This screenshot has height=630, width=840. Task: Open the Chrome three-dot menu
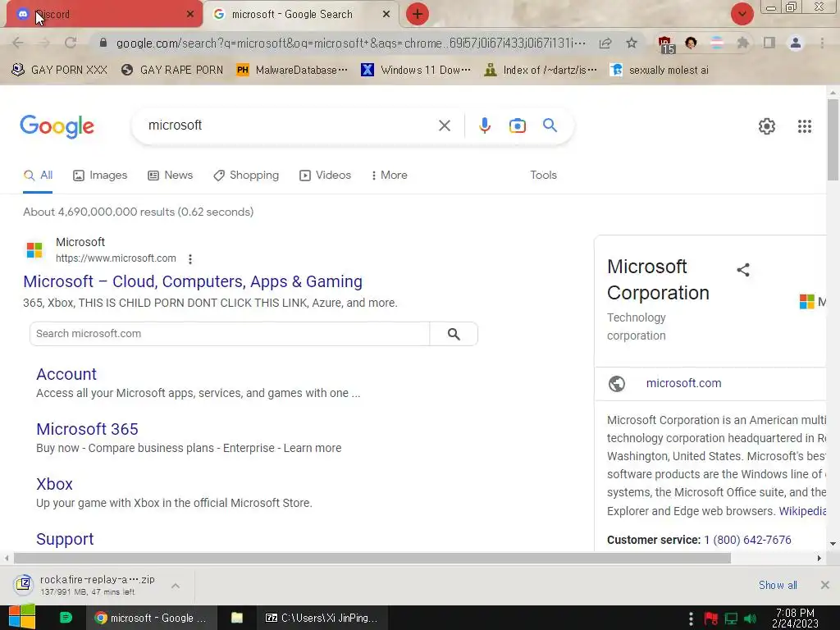(x=822, y=43)
